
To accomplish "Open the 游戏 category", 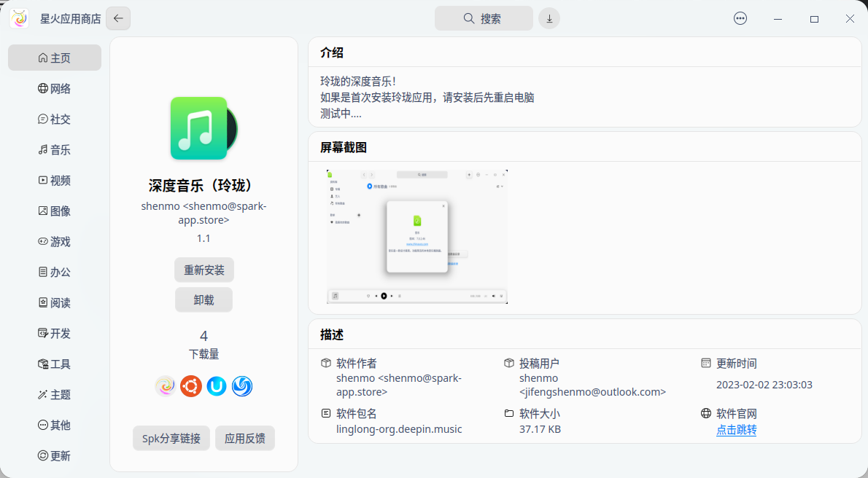I will 54,241.
